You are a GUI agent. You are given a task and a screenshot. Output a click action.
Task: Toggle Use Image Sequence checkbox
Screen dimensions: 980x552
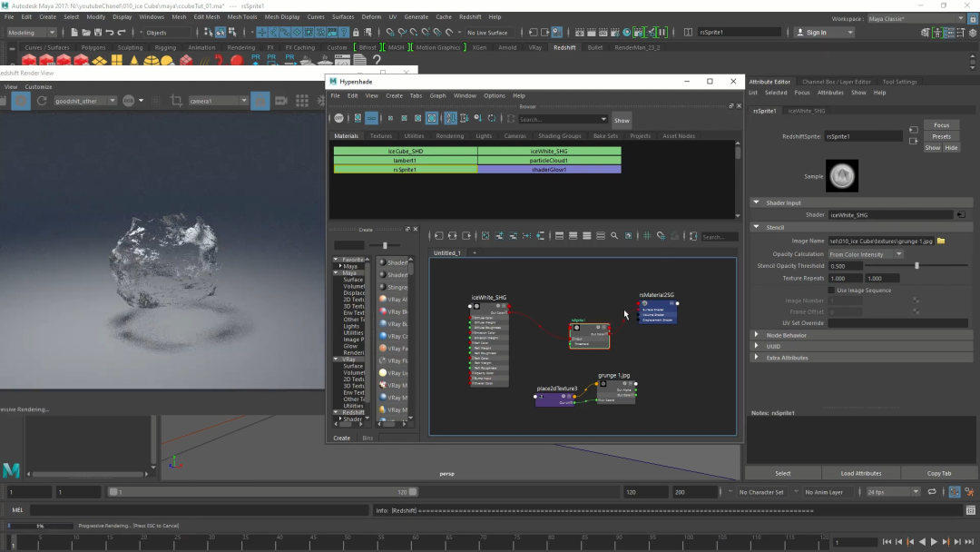point(831,290)
